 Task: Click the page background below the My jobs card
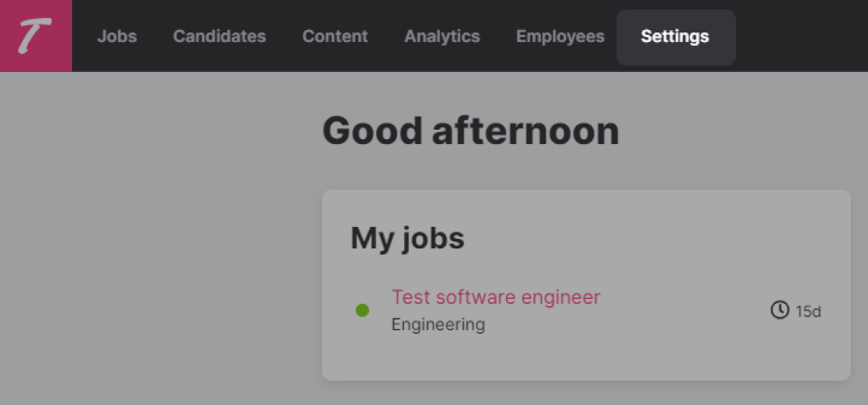click(586, 393)
